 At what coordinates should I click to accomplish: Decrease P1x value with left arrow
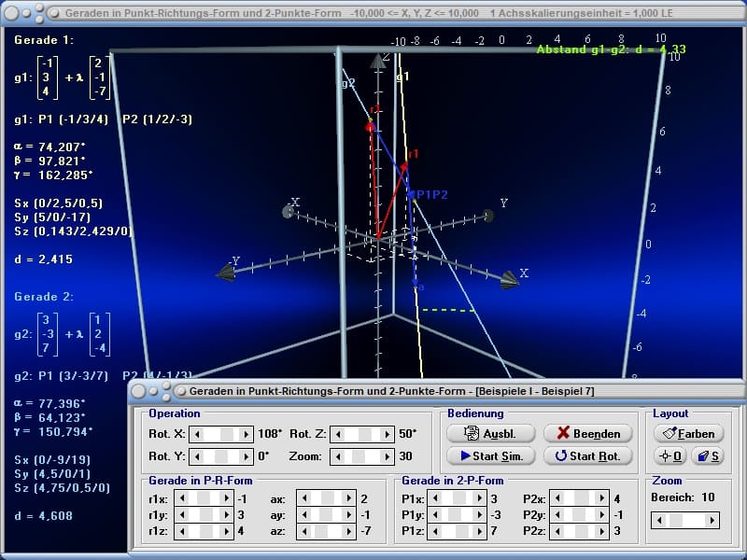[435, 498]
